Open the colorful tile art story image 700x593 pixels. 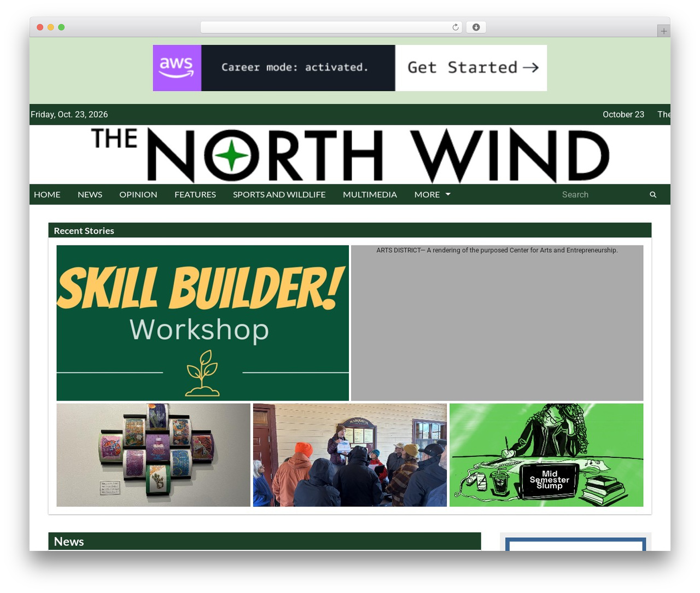(154, 455)
